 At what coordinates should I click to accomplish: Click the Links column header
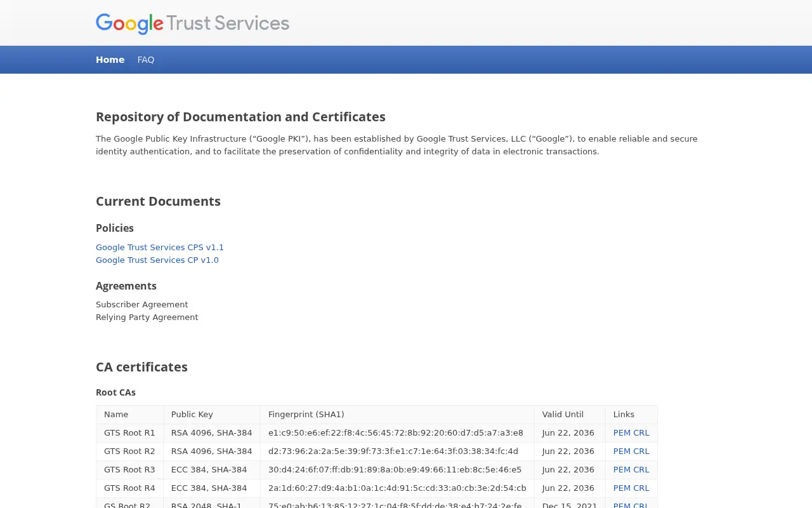(x=631, y=415)
